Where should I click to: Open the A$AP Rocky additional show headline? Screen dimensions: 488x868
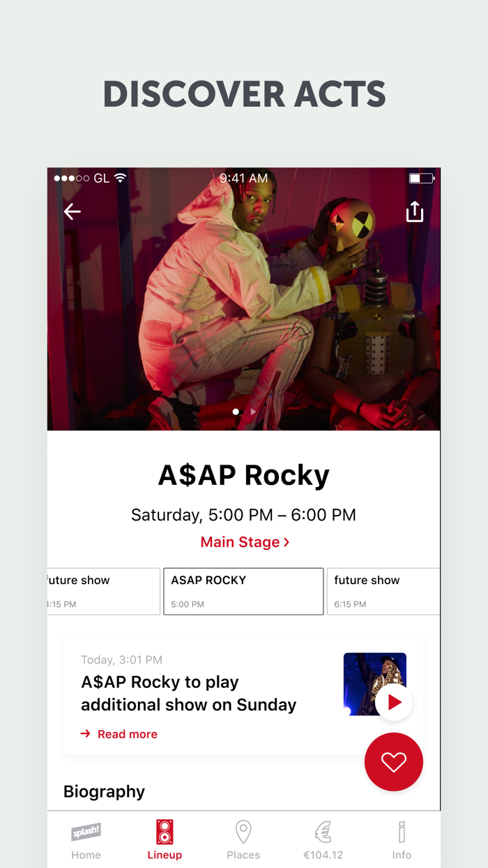click(188, 694)
